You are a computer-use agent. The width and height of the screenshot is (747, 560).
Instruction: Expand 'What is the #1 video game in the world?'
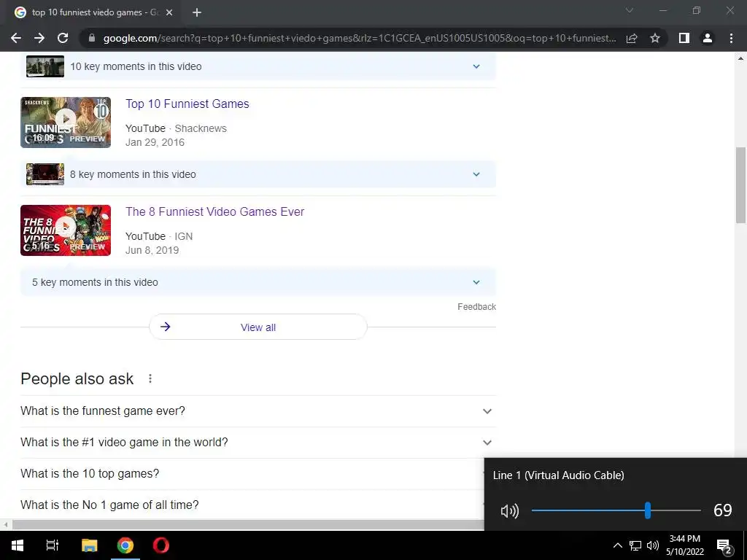coord(258,443)
